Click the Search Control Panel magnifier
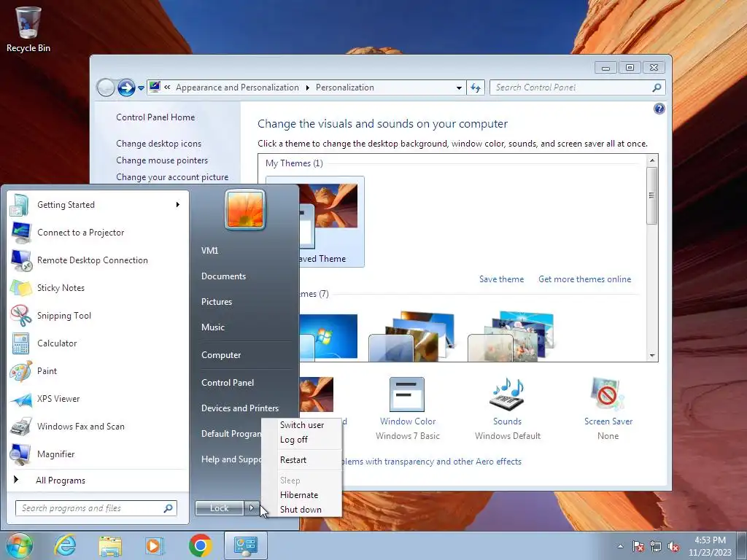 (x=657, y=87)
